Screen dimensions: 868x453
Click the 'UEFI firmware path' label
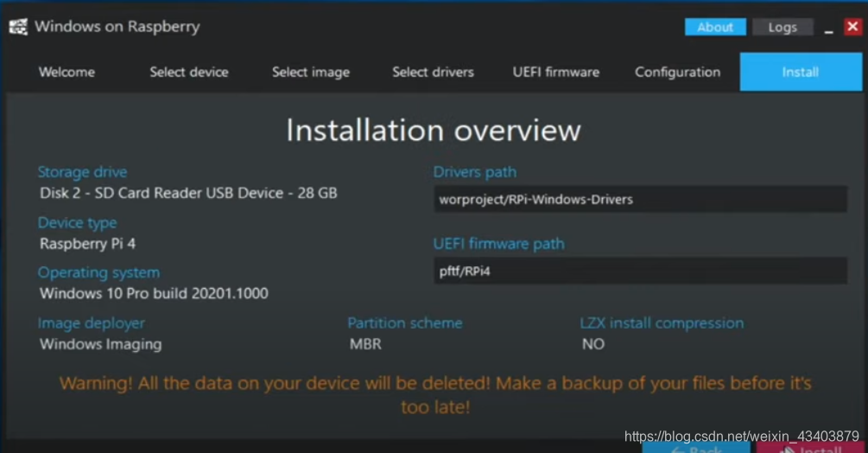[498, 244]
